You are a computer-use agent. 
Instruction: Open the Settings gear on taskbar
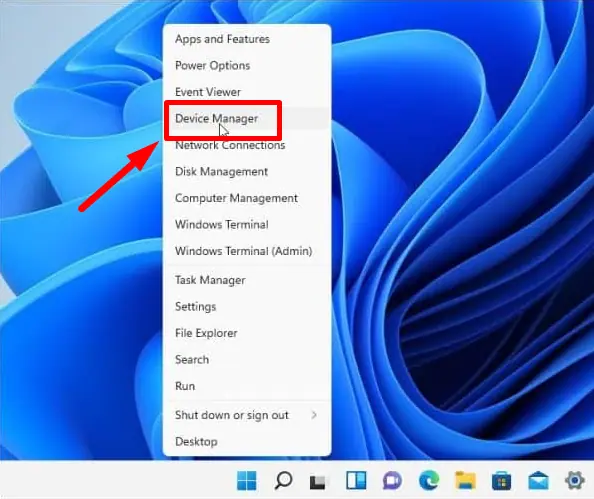[x=575, y=480]
